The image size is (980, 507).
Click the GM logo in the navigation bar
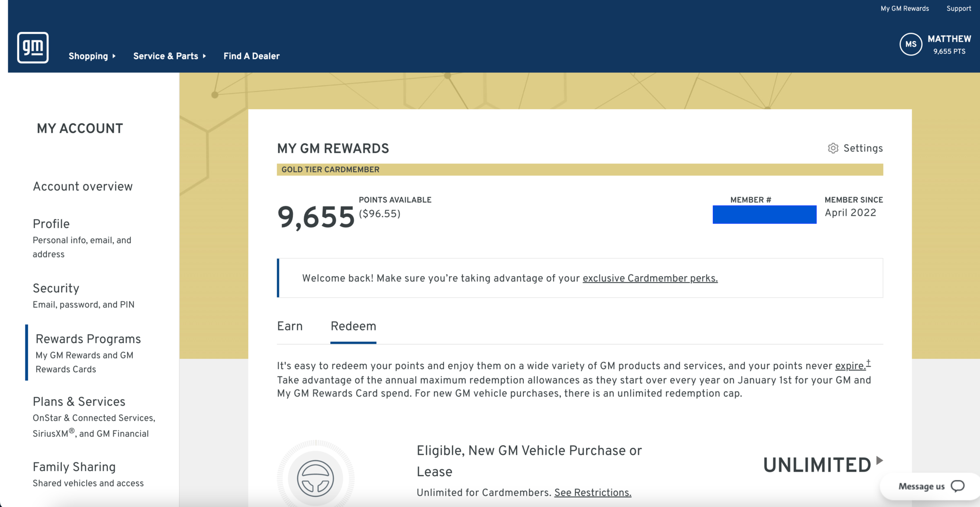(x=33, y=47)
